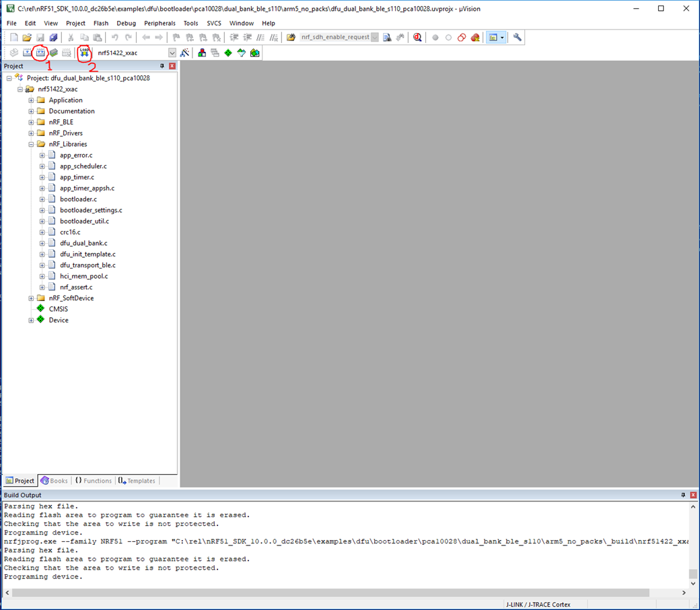700x610 pixels.
Task: Open the SVCS menu
Action: coord(214,23)
